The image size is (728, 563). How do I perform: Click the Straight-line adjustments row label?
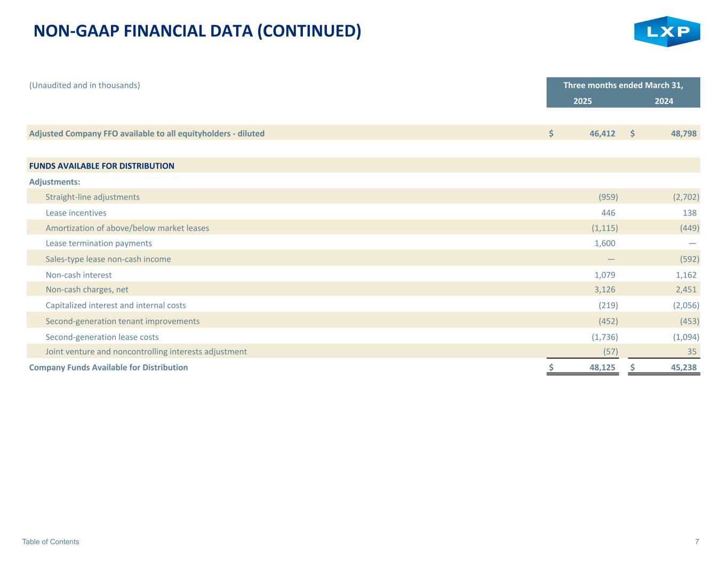click(92, 197)
